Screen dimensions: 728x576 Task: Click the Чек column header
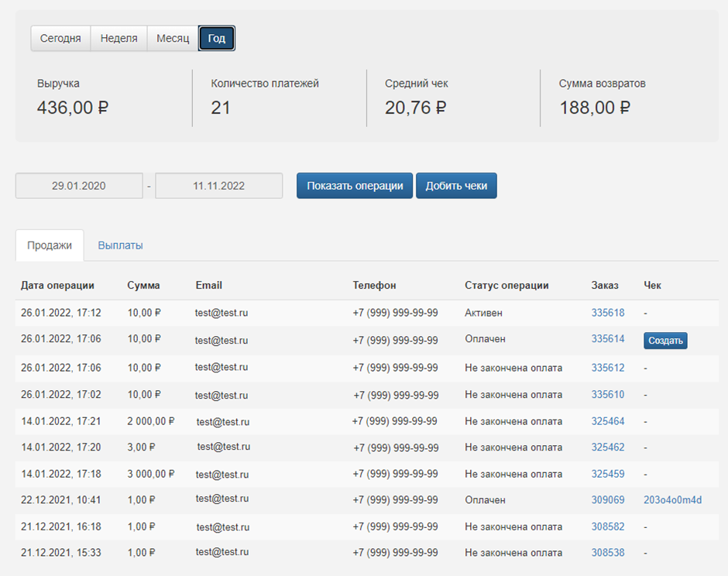point(652,285)
